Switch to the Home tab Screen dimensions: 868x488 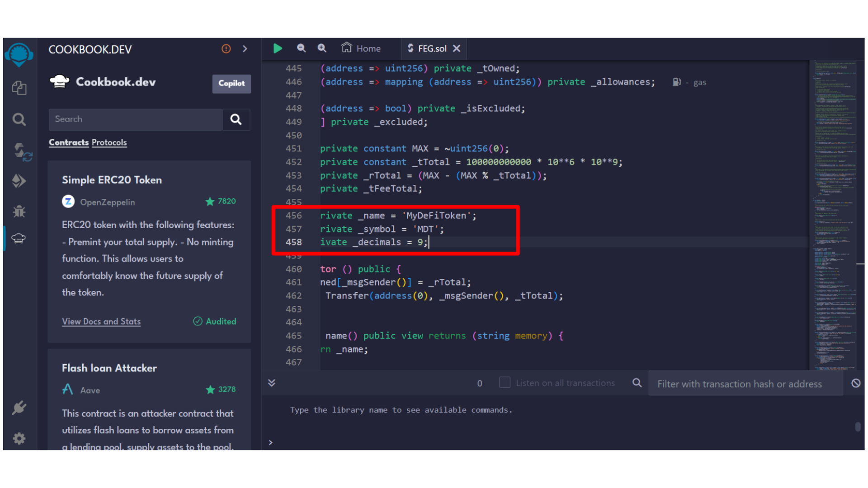[x=361, y=48]
